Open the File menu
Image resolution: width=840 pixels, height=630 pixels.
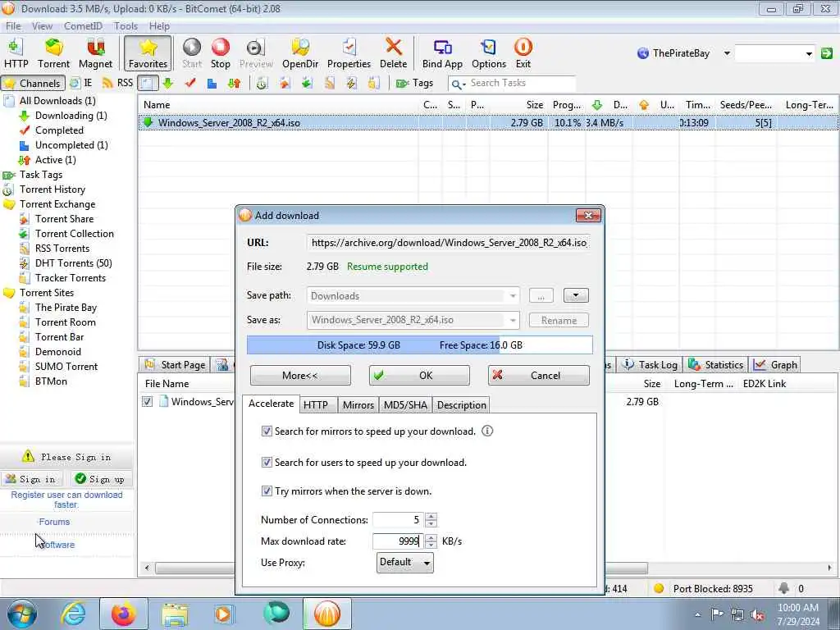[13, 25]
